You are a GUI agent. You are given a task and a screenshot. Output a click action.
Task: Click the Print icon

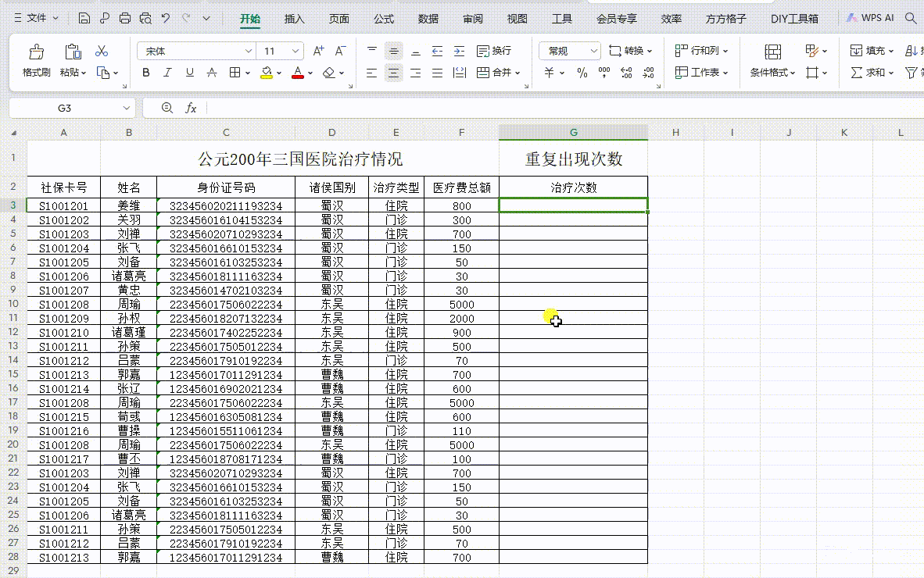click(x=125, y=18)
